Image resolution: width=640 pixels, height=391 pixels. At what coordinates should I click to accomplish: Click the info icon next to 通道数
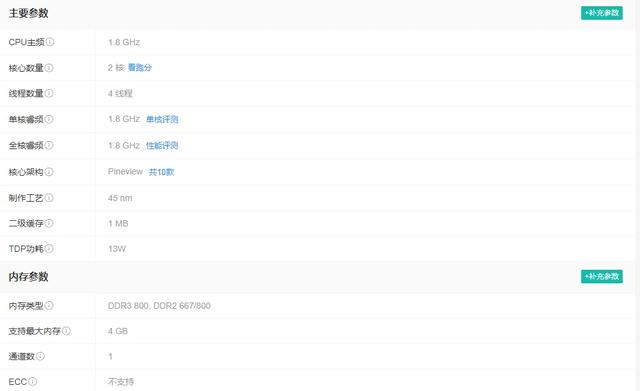pyautogui.click(x=40, y=356)
